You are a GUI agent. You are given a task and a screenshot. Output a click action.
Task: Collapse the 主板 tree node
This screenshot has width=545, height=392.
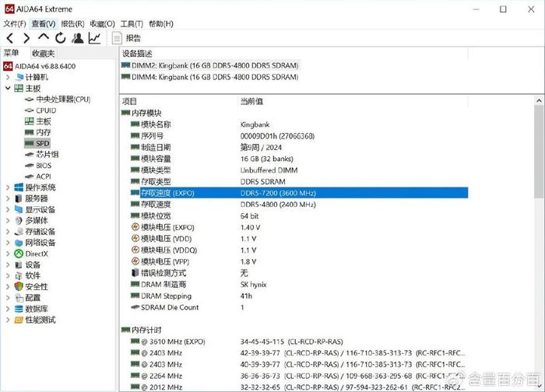click(x=8, y=88)
